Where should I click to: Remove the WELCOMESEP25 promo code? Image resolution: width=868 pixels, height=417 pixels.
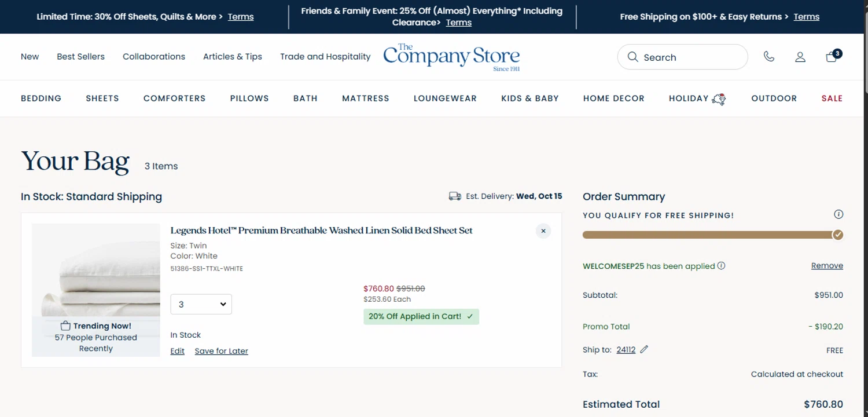(827, 266)
